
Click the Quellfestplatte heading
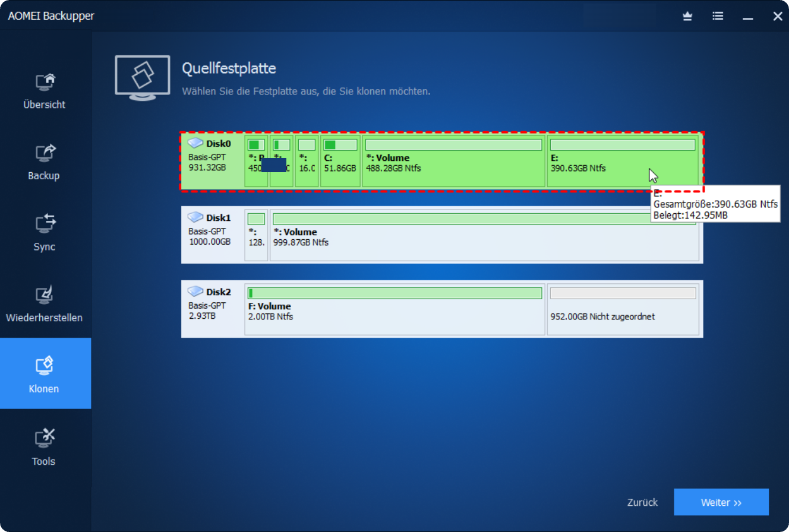(x=229, y=68)
